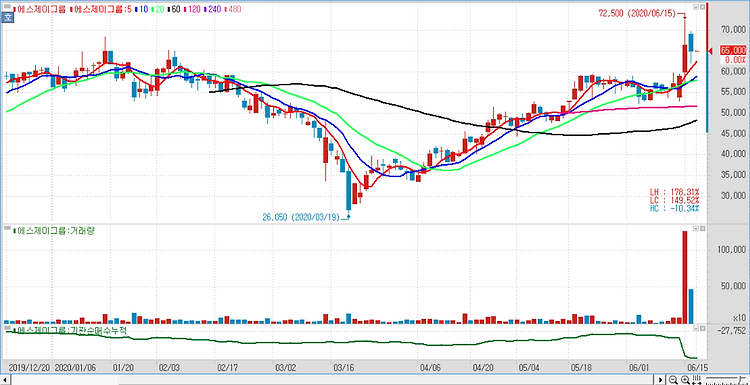
Task: Click the horizontal chart scrollbar track
Action: pyautogui.click(x=333, y=380)
